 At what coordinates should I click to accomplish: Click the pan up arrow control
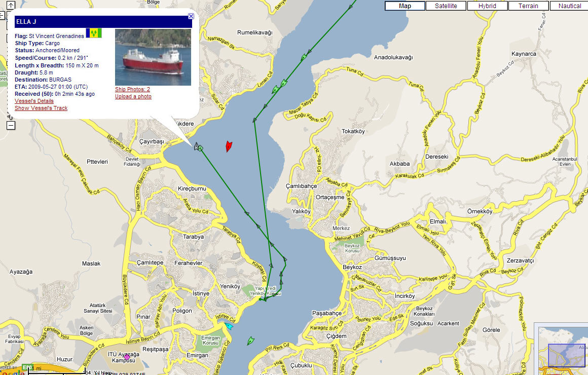(10, 6)
